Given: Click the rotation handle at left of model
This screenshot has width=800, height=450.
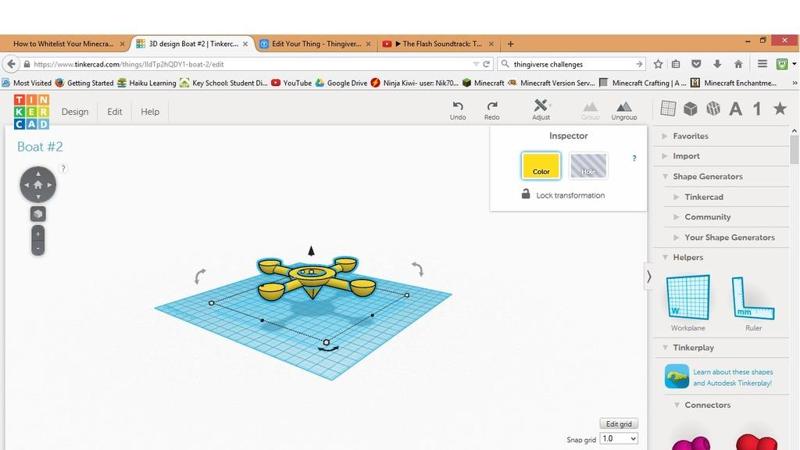Looking at the screenshot, I should click(x=200, y=276).
